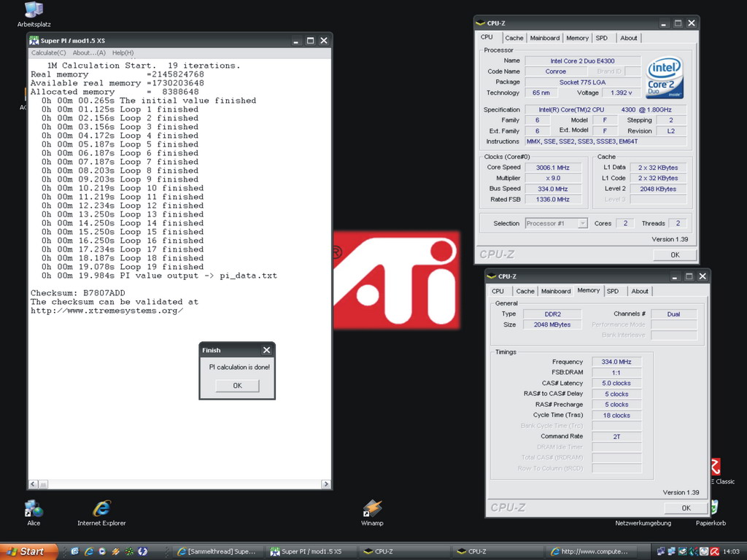Image resolution: width=747 pixels, height=560 pixels.
Task: Click the DDR2 memory type field
Action: [553, 314]
